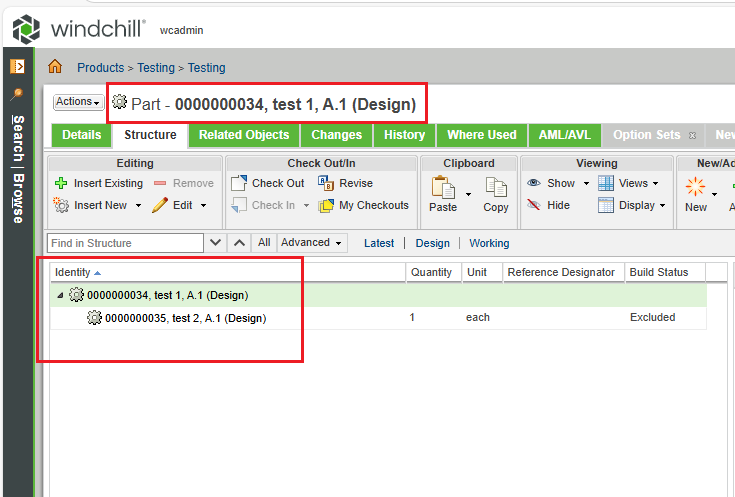Click the Excluded build status cell
This screenshot has width=735, height=497.
click(652, 317)
